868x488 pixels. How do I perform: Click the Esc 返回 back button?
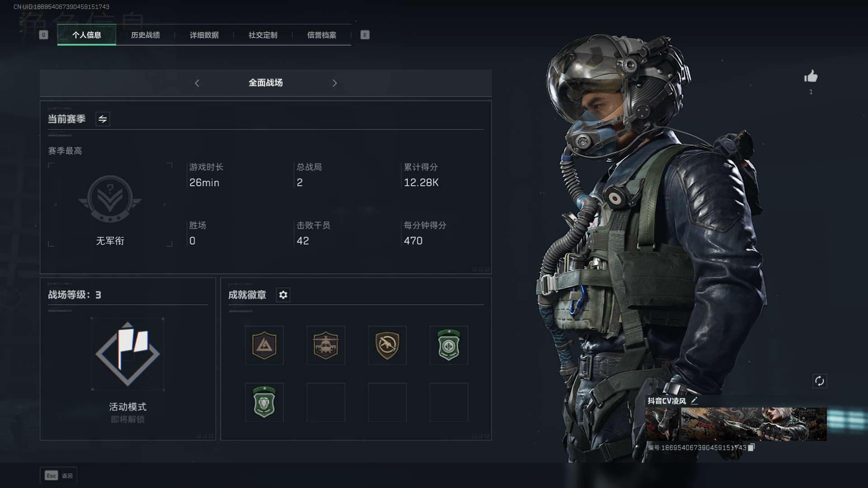(x=58, y=475)
